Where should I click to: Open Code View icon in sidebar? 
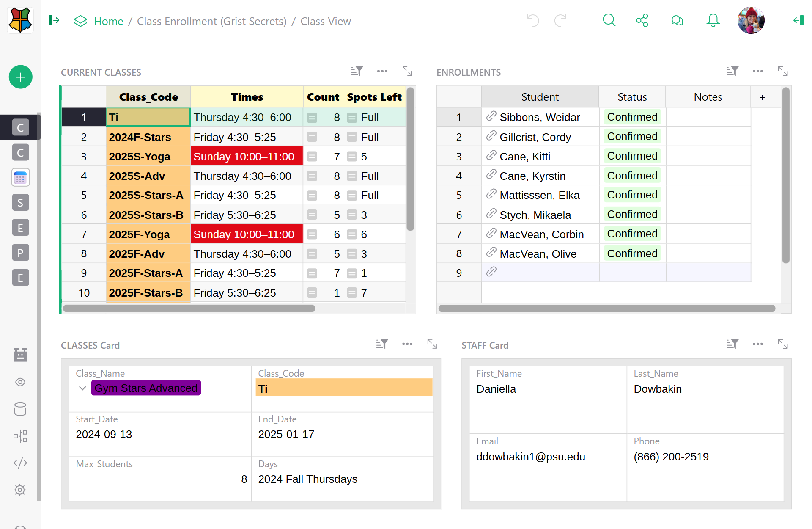click(x=20, y=463)
